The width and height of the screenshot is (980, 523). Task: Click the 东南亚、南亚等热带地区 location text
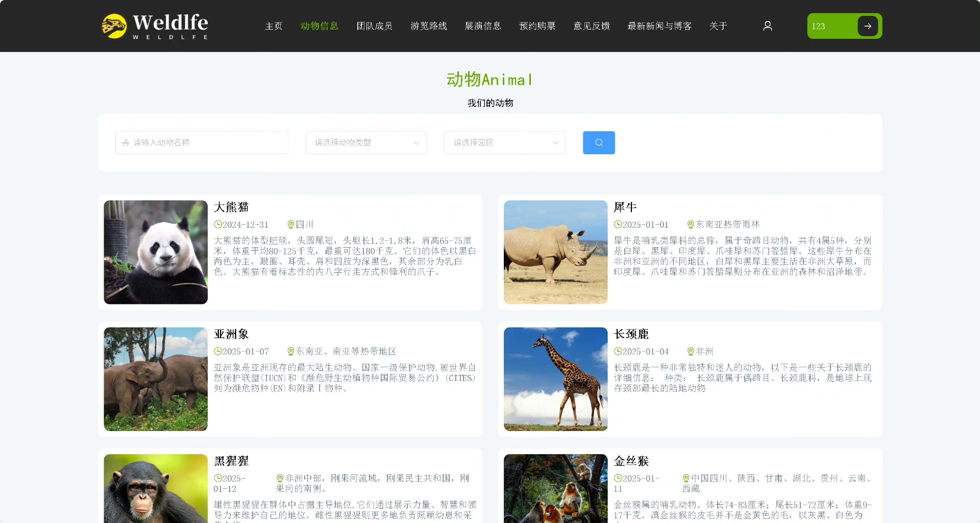[x=346, y=351]
